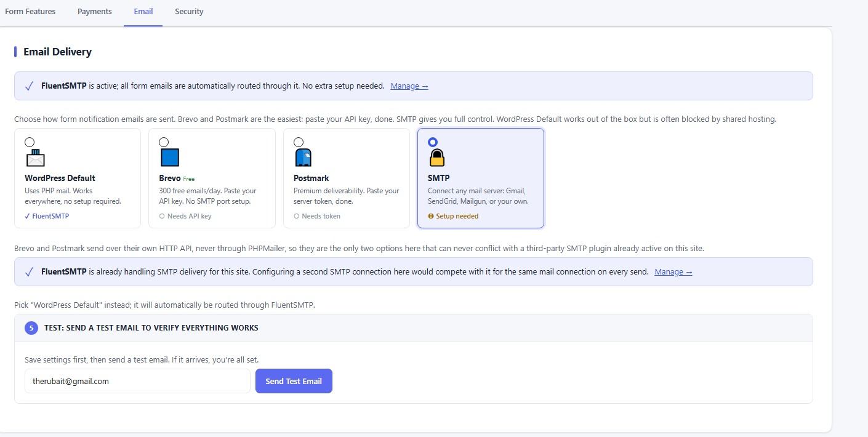Screen dimensions: 868x437
Task: Click checkmark icon in lower FluentSMTP notice
Action: (29, 272)
